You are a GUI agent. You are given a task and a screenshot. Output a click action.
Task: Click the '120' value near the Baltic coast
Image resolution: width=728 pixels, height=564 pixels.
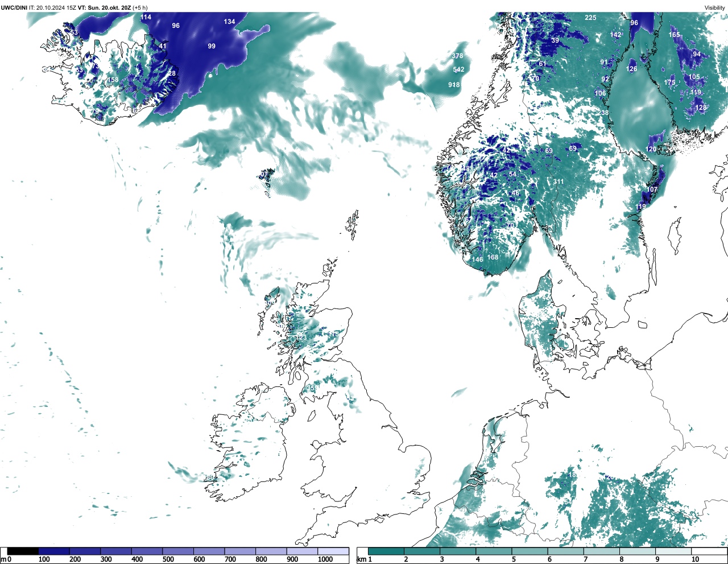(x=651, y=149)
